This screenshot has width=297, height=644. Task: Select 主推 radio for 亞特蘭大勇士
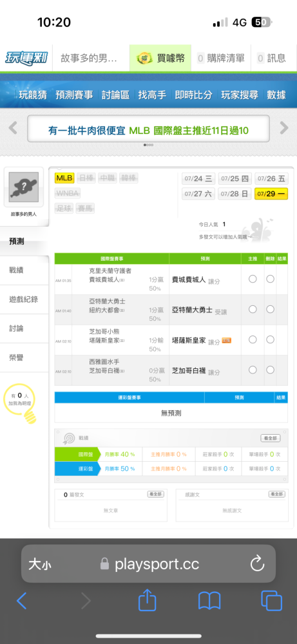click(x=253, y=309)
